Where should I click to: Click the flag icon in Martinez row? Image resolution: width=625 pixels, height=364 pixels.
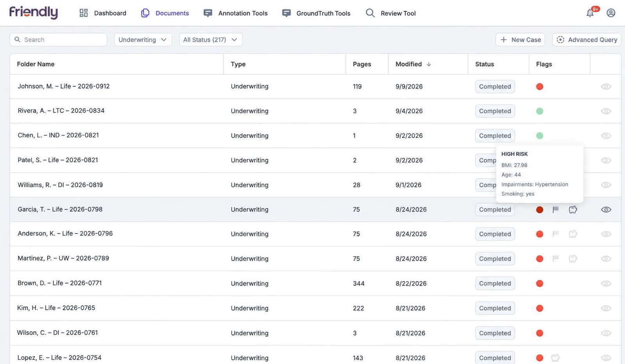tap(555, 259)
